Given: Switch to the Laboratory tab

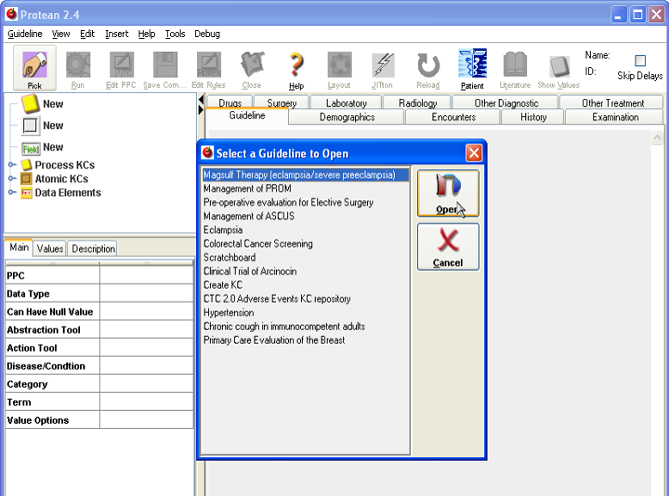Looking at the screenshot, I should (x=346, y=103).
